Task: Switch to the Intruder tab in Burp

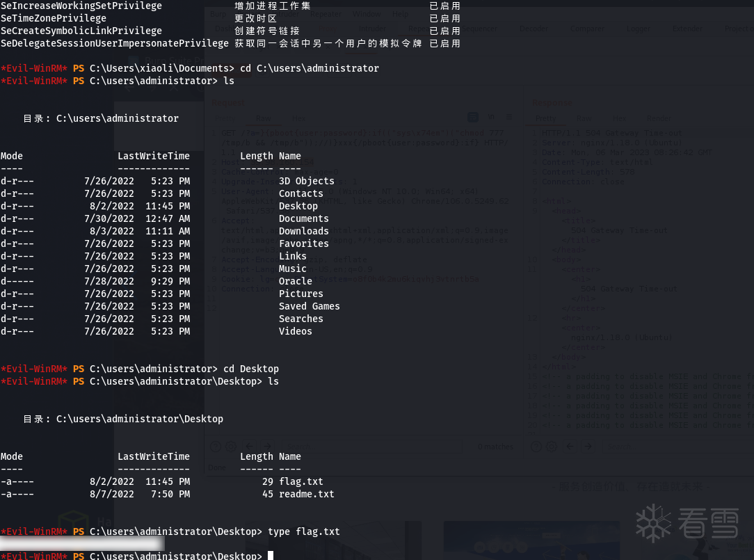Action: click(x=372, y=29)
